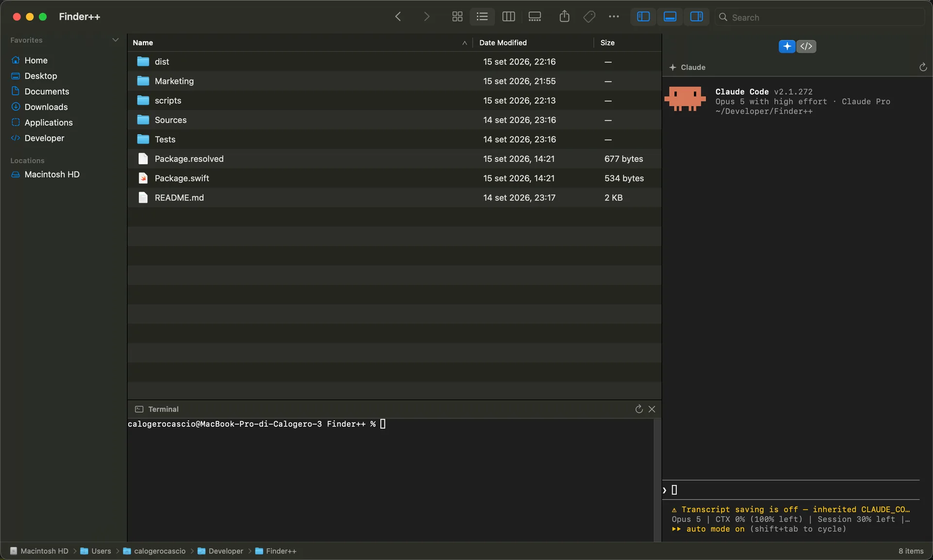This screenshot has width=933, height=560.
Task: Reload the Claude panel
Action: pyautogui.click(x=923, y=67)
